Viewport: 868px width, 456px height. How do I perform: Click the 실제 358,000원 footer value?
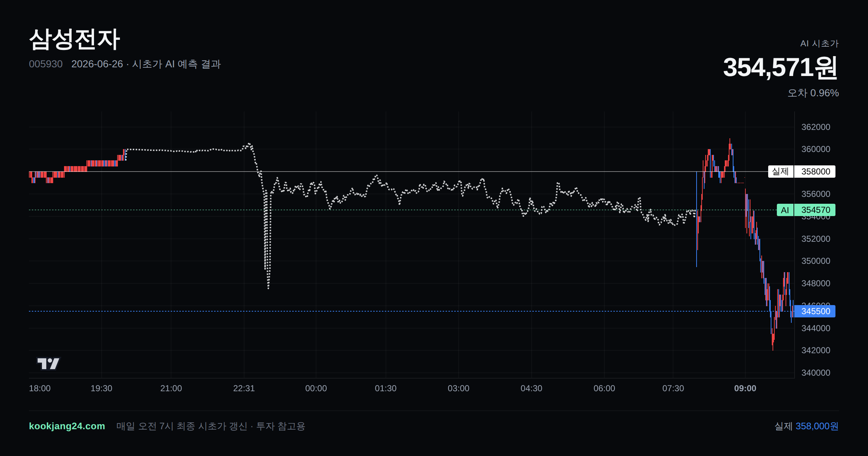click(807, 426)
